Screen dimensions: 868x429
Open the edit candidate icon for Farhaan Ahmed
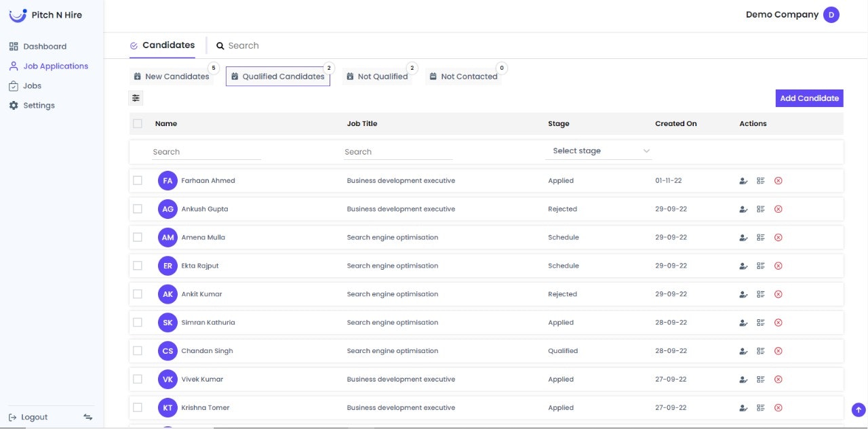pyautogui.click(x=743, y=181)
